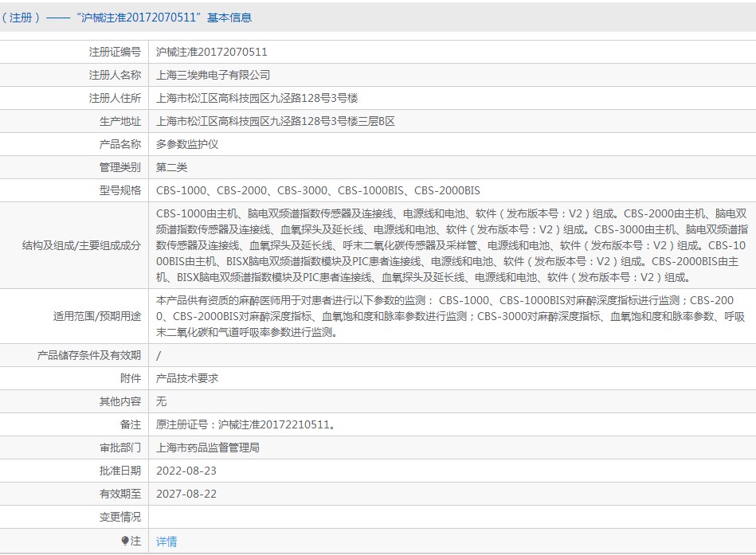This screenshot has height=555, width=756.
Task: Select the approval date 2022-08-23
Action: pos(186,471)
